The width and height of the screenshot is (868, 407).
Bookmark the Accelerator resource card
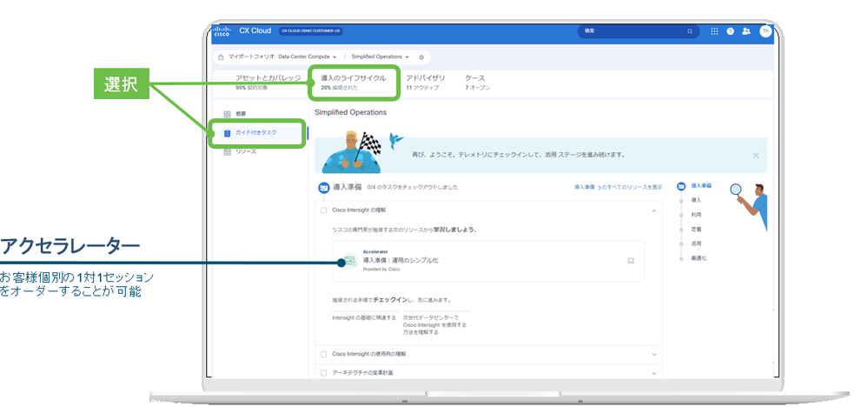631,261
